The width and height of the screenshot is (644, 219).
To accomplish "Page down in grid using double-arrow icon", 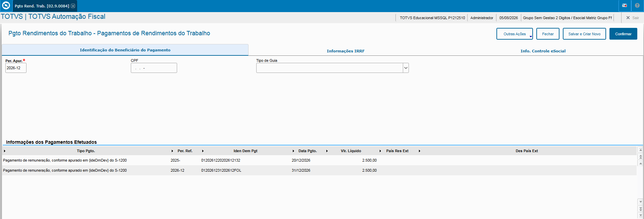I will click(641, 209).
